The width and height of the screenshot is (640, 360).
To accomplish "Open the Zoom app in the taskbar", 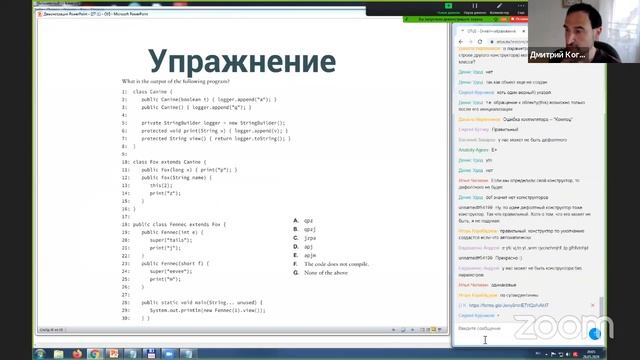I will [x=169, y=353].
